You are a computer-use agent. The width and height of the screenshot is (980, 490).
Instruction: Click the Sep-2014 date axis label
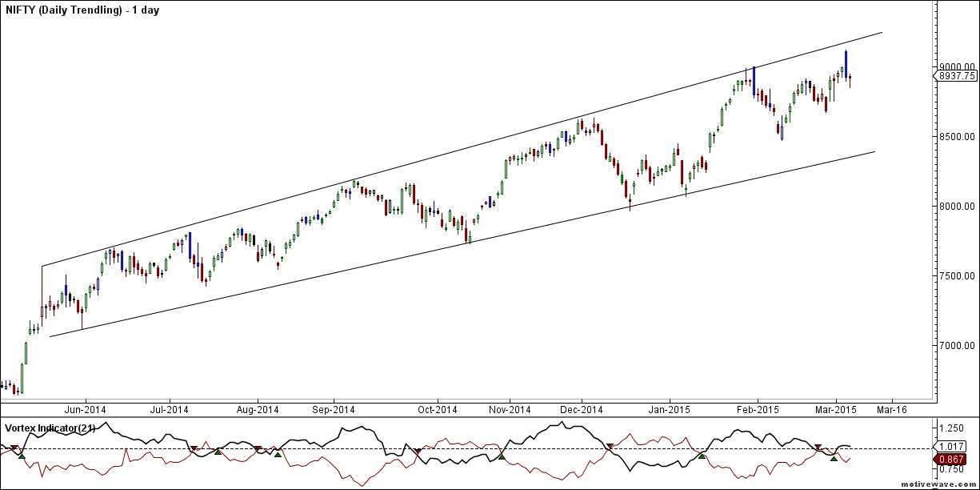(x=333, y=409)
